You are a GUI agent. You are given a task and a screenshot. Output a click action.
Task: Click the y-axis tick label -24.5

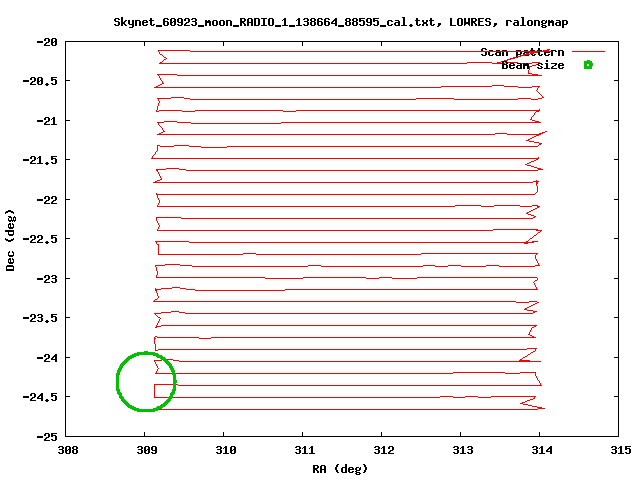[x=40, y=396]
